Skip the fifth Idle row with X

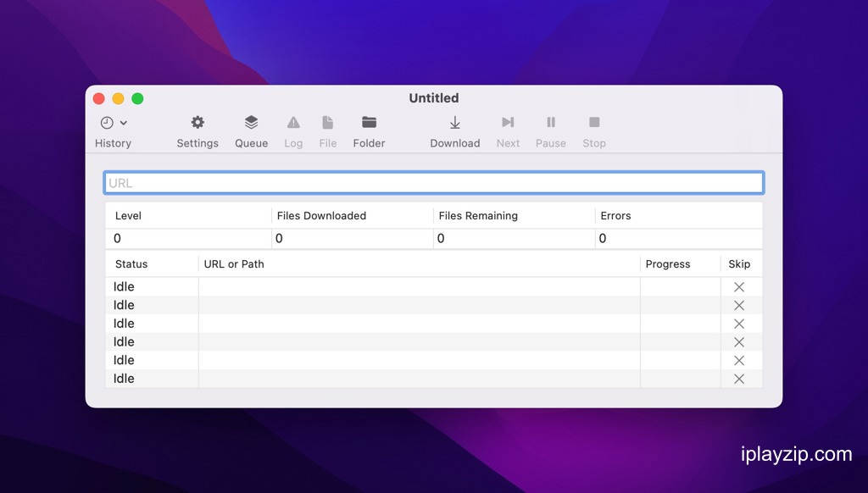click(739, 361)
